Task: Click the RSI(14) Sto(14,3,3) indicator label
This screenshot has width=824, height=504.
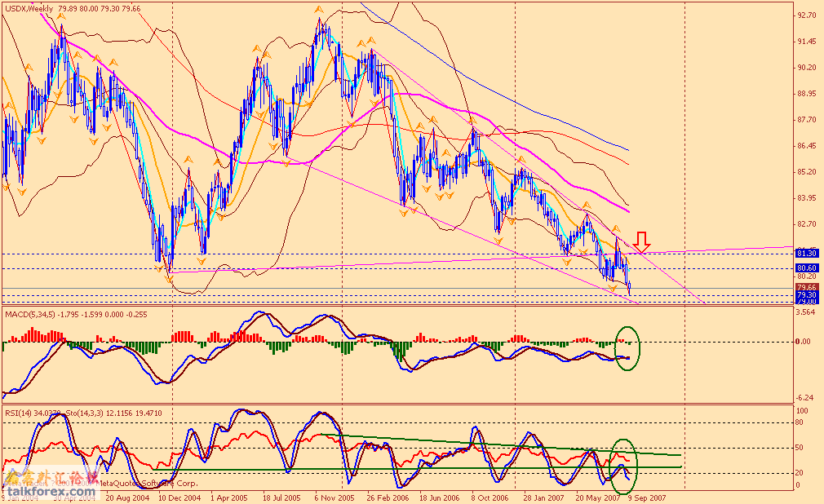Action: point(84,413)
